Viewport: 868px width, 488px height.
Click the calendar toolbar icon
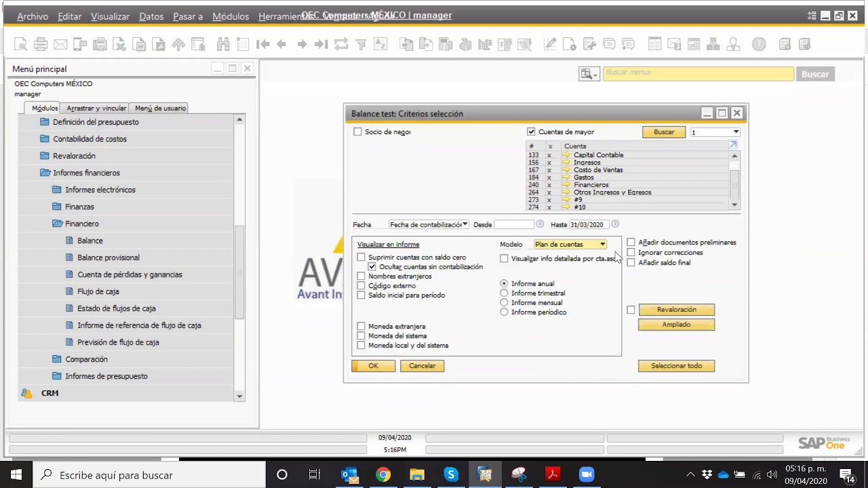694,45
